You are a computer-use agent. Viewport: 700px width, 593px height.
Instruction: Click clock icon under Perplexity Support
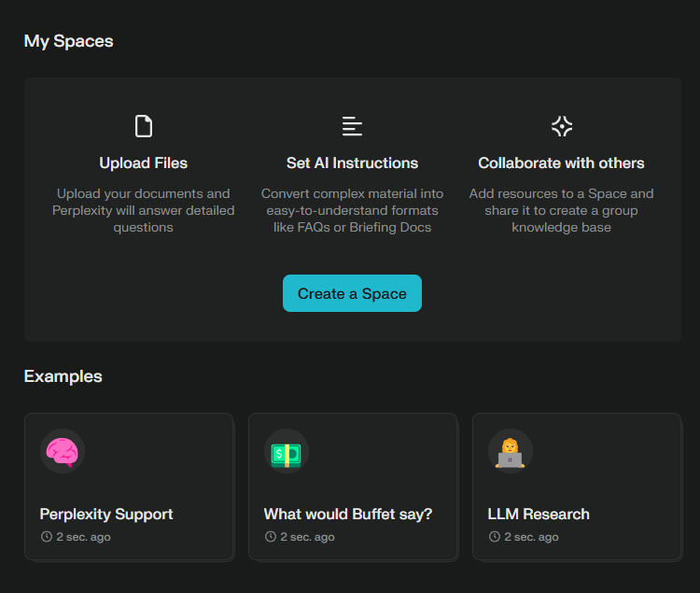pos(47,536)
